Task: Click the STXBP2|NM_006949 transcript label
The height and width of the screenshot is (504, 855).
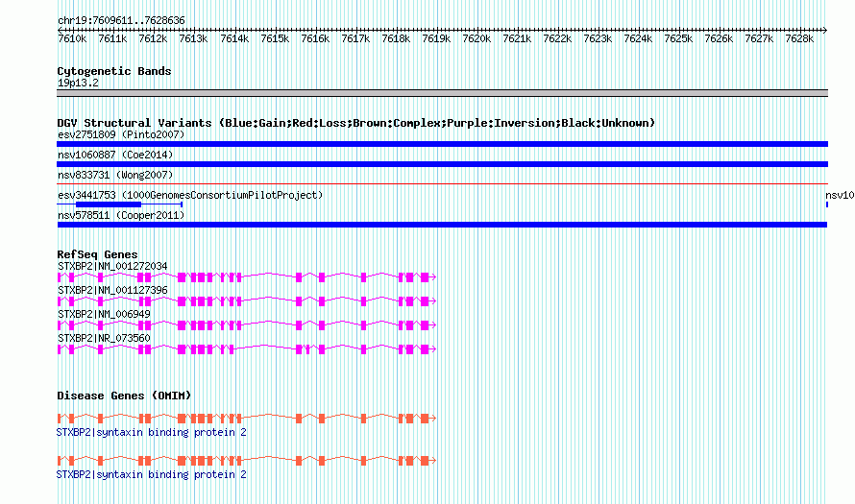Action: coord(104,314)
